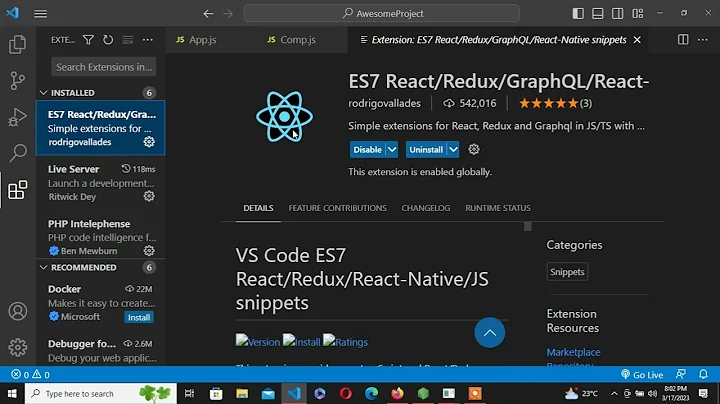Image resolution: width=720 pixels, height=404 pixels.
Task: Click the rodrigovallades publisher name in details
Action: click(384, 103)
